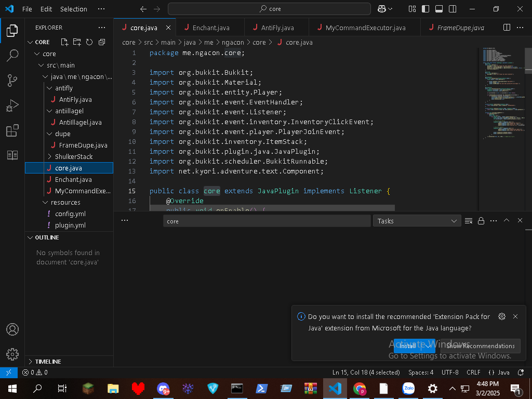Click Show Recommendations button
The width and height of the screenshot is (532, 399).
pos(481,346)
